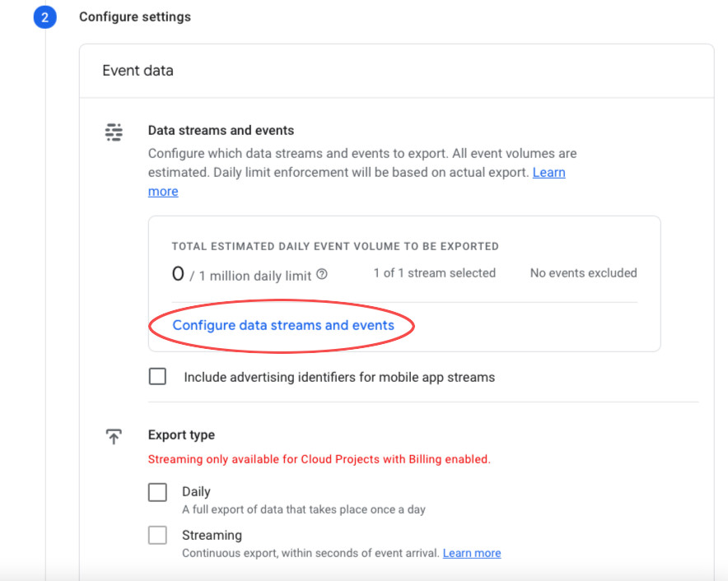The height and width of the screenshot is (581, 728).
Task: Click the Export type heading
Action: (181, 435)
